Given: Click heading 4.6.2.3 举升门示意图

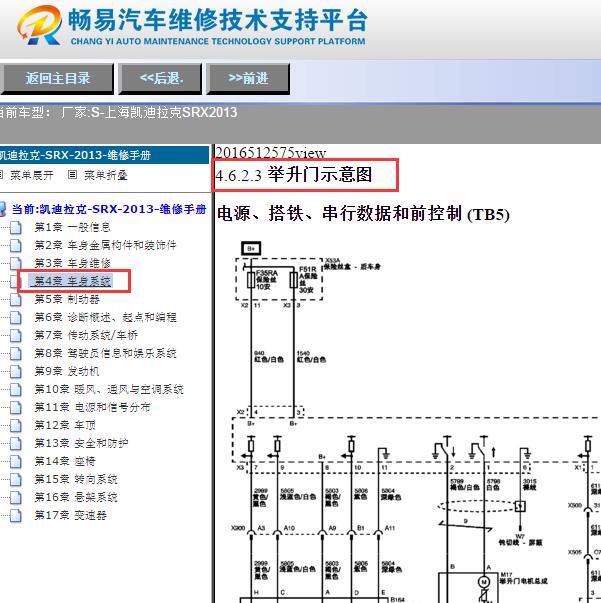Looking at the screenshot, I should (293, 175).
